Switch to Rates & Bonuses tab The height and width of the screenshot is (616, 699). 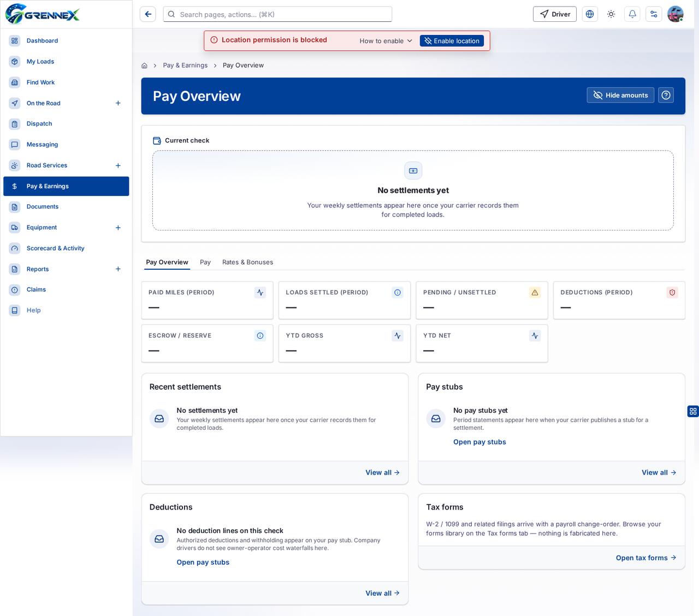point(247,262)
